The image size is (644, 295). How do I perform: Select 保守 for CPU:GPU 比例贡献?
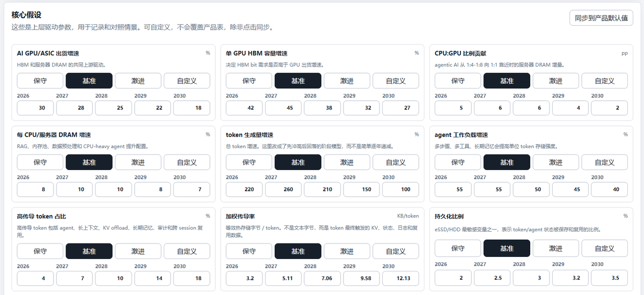458,80
